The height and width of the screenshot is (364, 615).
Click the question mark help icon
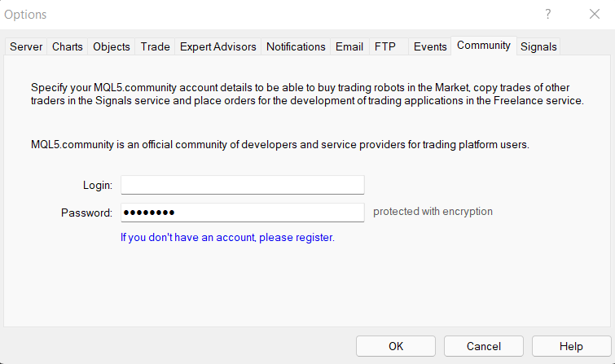point(548,14)
